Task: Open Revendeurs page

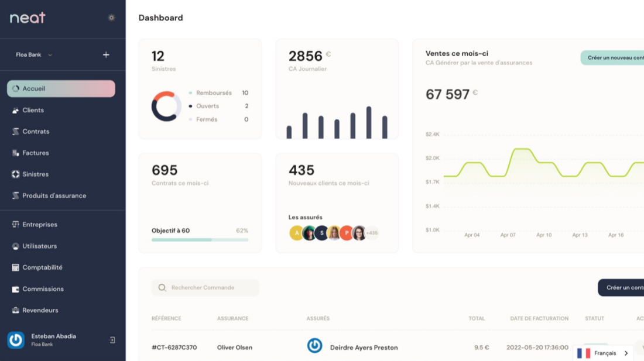Action: click(40, 310)
